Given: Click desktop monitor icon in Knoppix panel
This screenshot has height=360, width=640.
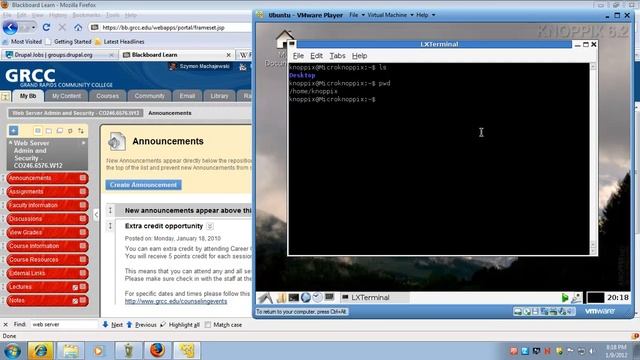Looking at the screenshot, I should pos(329,297).
